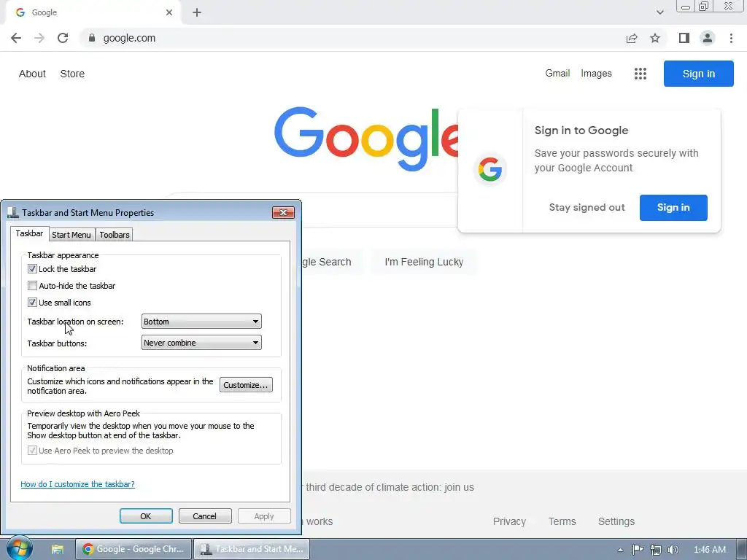Close the Google tab
The image size is (747, 560).
pyautogui.click(x=169, y=13)
